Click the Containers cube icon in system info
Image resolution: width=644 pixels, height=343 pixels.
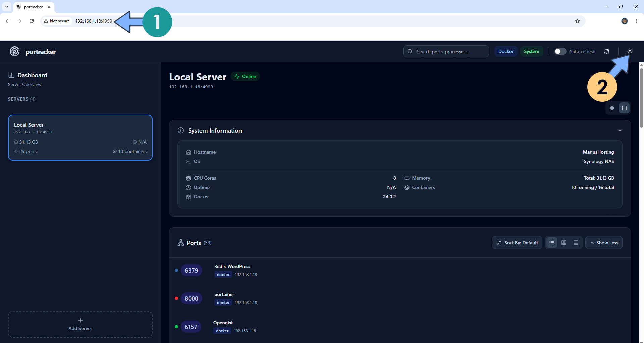[x=407, y=187]
